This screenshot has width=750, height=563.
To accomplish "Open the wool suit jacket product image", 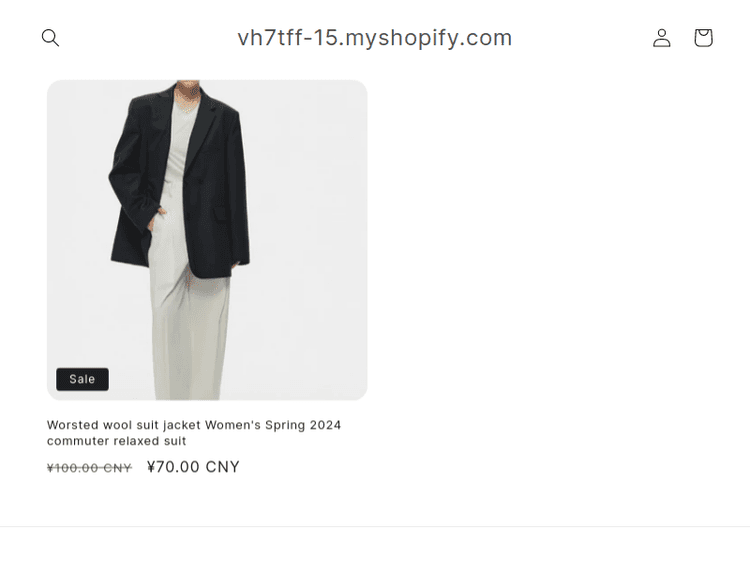I will (x=207, y=240).
